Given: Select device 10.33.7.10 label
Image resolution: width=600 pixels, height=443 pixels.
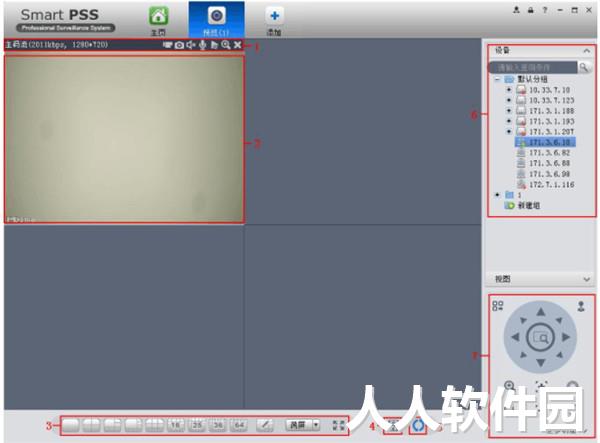Looking at the screenshot, I should (x=549, y=90).
